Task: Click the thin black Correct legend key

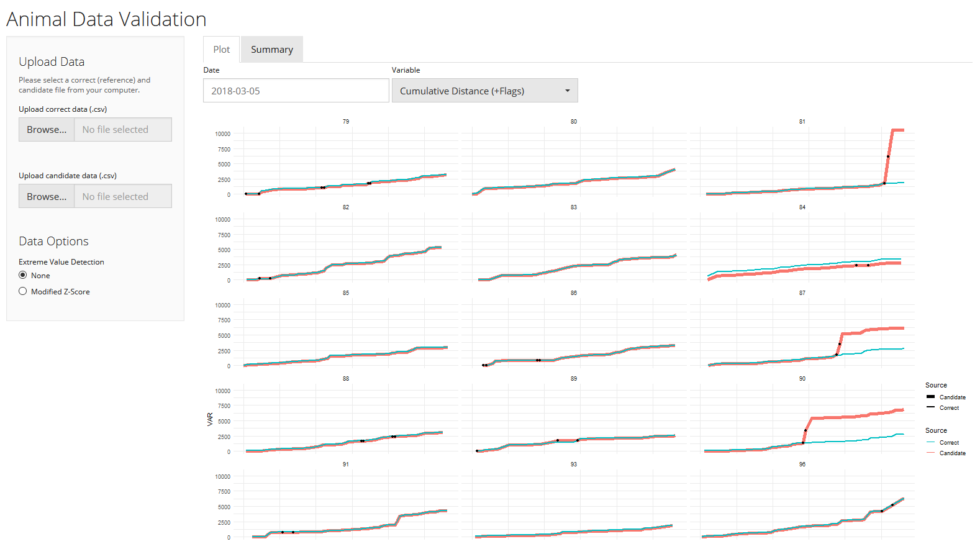Action: [x=930, y=407]
